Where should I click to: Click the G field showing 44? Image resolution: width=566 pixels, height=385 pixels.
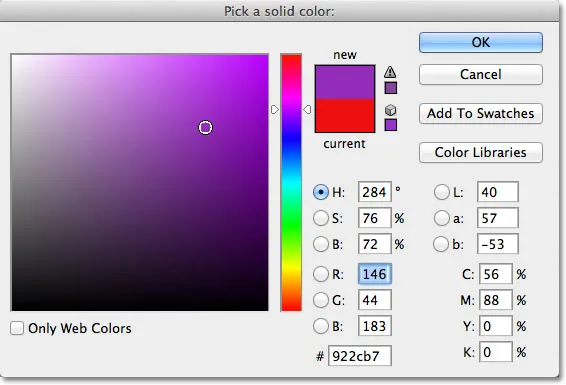[x=375, y=300]
